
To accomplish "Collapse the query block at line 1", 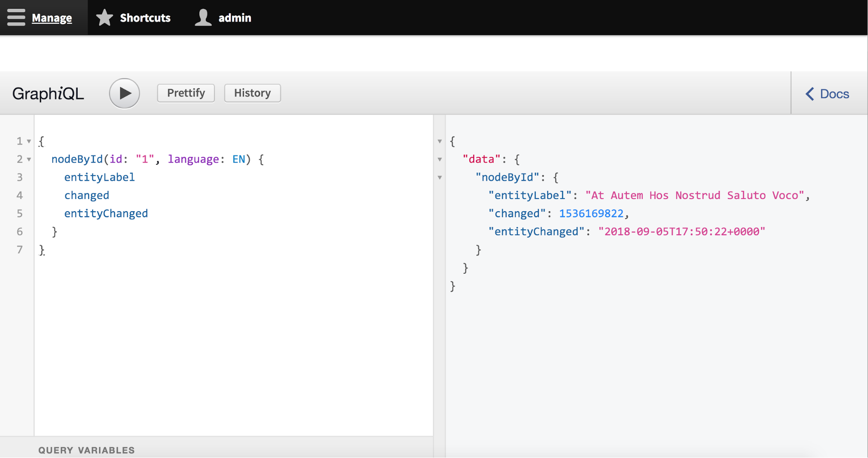I will [29, 141].
